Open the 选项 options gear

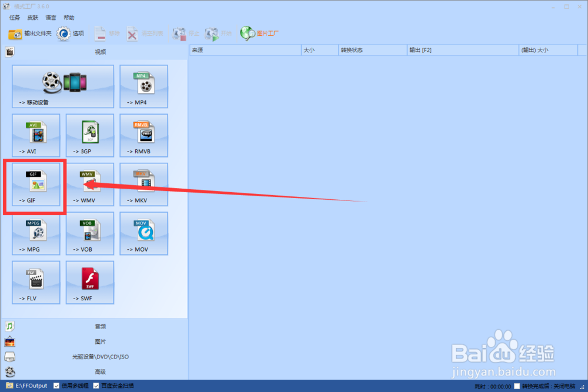pyautogui.click(x=71, y=33)
